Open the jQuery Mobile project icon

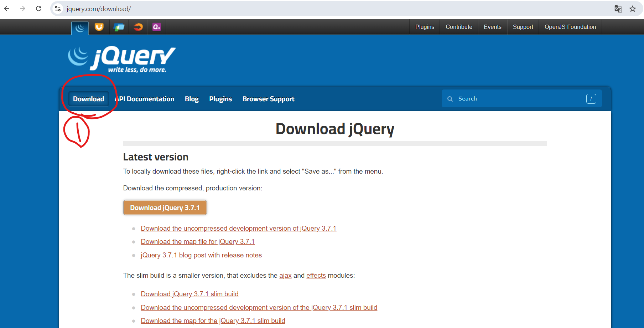click(x=119, y=27)
